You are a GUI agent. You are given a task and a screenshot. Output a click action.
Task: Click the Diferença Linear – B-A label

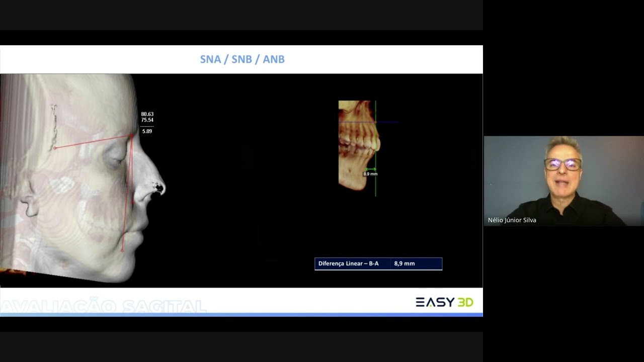click(349, 263)
